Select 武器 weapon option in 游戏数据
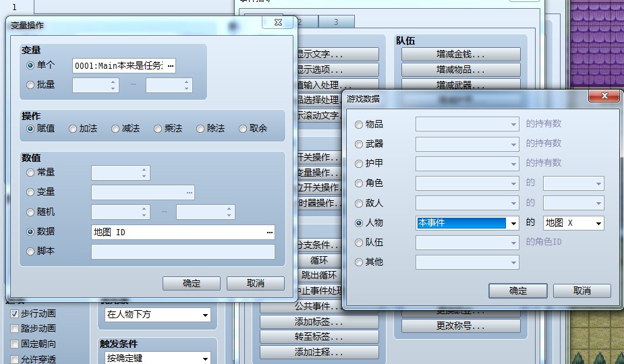 point(359,144)
